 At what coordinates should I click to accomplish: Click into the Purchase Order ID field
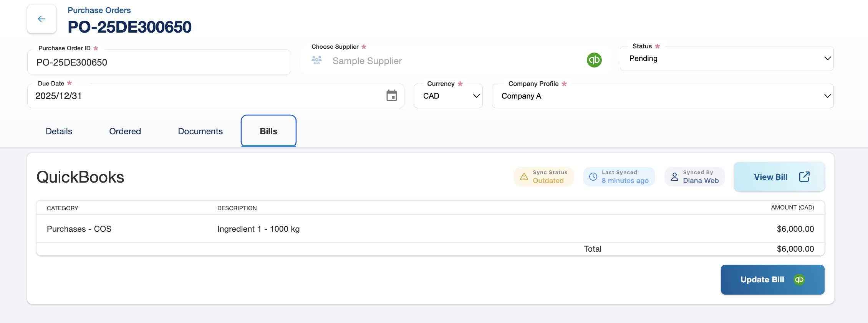[x=159, y=62]
